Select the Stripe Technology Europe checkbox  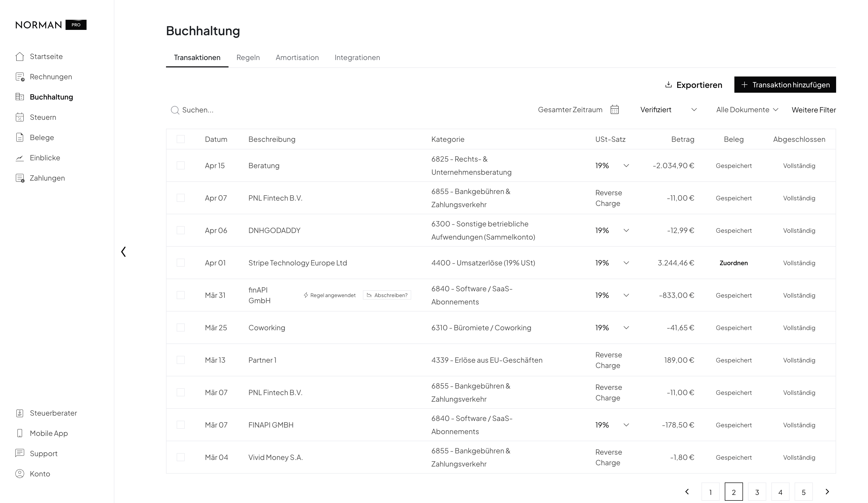[x=180, y=263]
